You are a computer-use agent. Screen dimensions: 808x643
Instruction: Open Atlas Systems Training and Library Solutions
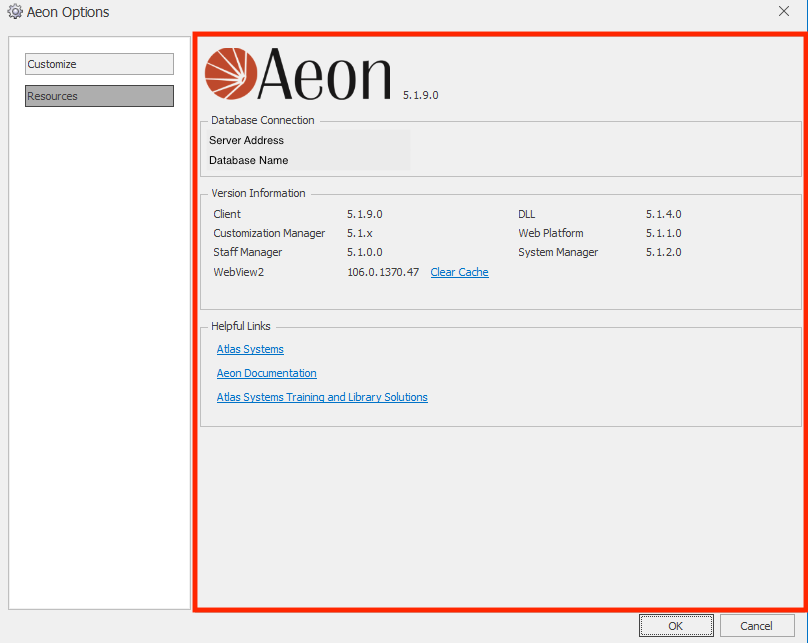pos(322,397)
